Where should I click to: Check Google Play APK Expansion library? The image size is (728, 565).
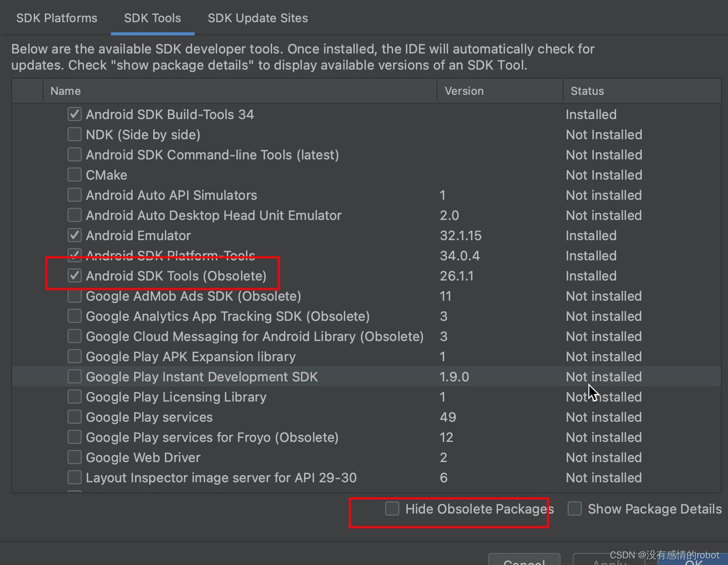pyautogui.click(x=75, y=356)
